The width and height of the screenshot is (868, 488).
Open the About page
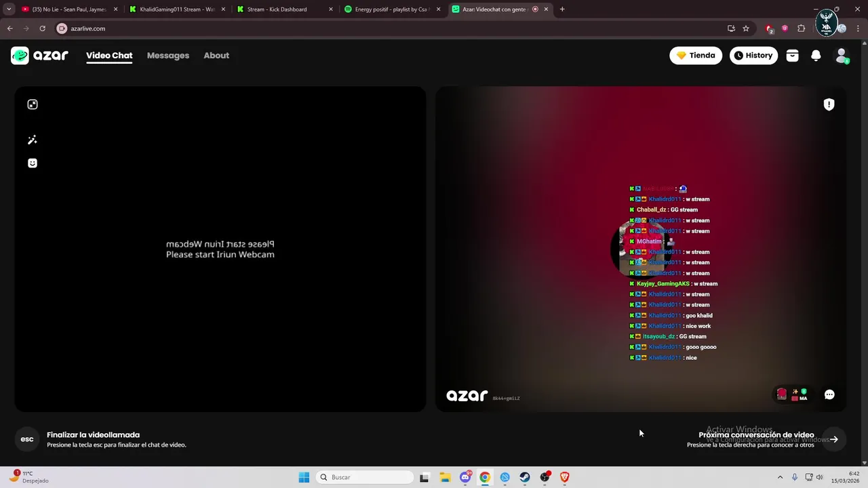(x=216, y=56)
